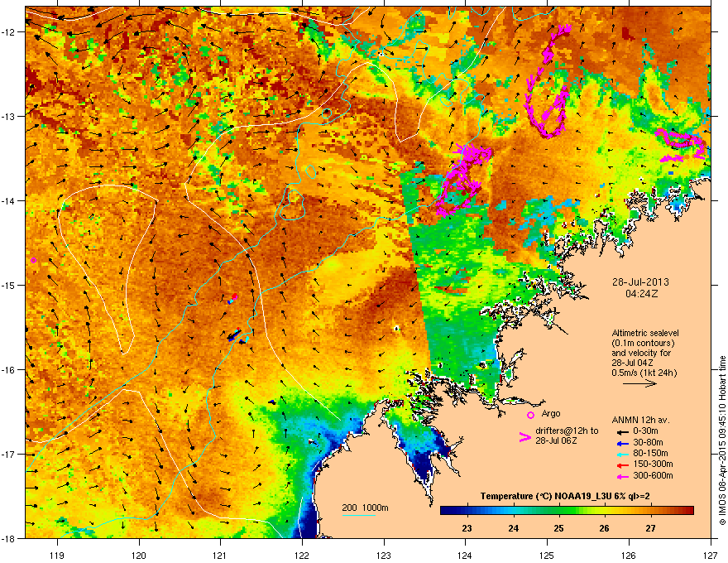Click the magenta 300-600m arrow in legend
The height and width of the screenshot is (563, 728).
point(622,476)
